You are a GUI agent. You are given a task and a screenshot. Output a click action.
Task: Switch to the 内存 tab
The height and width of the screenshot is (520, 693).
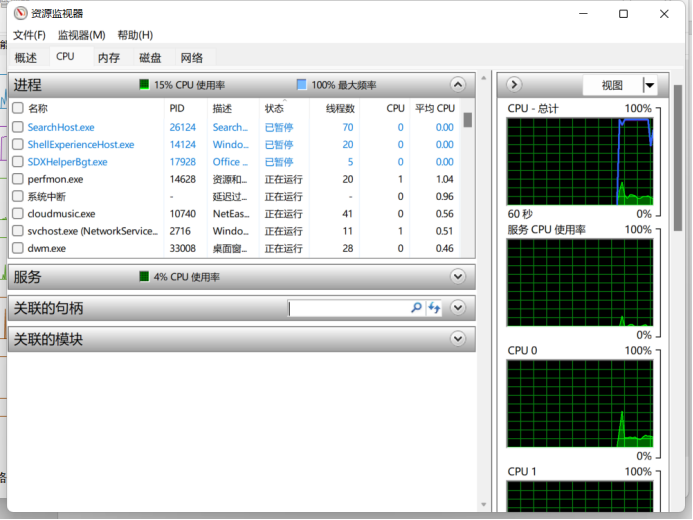click(109, 58)
